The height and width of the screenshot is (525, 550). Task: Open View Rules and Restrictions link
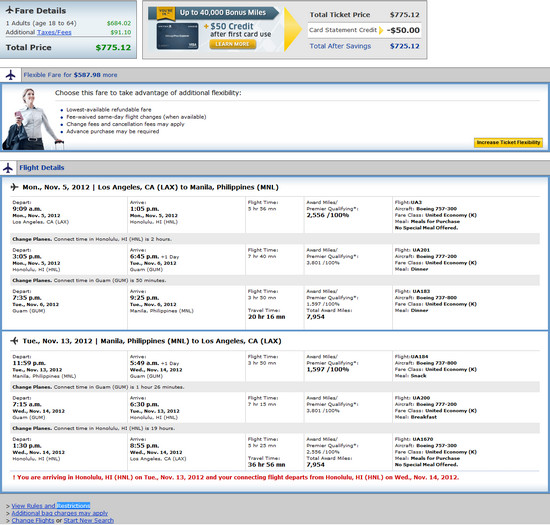[x=51, y=505]
